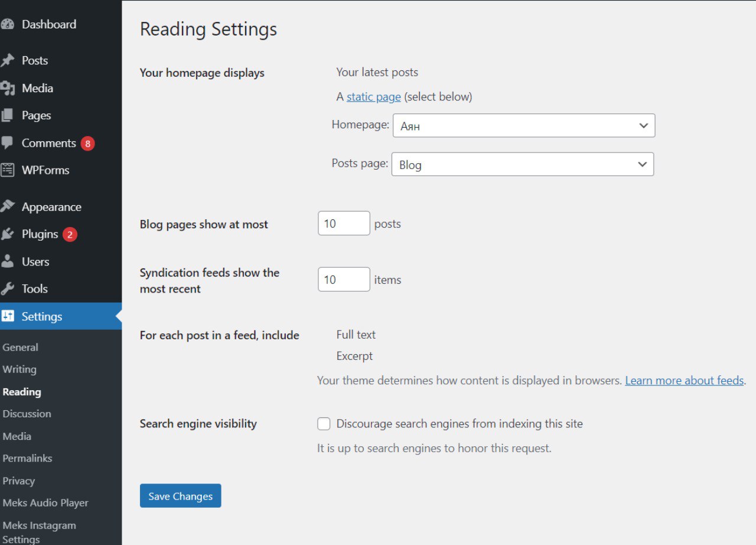Screen dimensions: 756x545
Task: Expand the Posts page dropdown
Action: (x=522, y=164)
